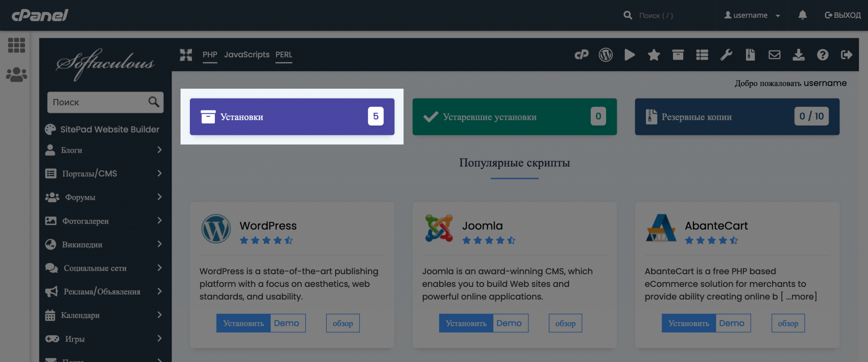
Task: Expand the Порталы/CMS category
Action: click(x=104, y=173)
